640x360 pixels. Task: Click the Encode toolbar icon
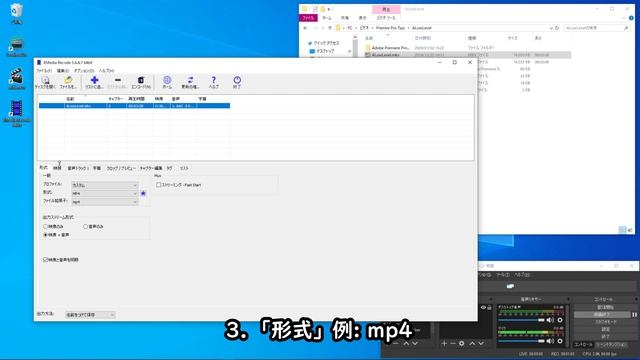click(x=141, y=82)
